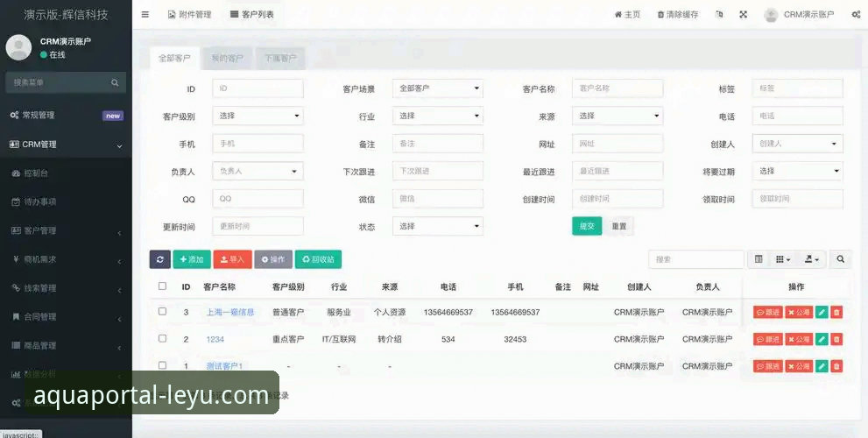Expand the 商机需求 sidebar menu
Screen dimensions: 868x438
pos(66,259)
